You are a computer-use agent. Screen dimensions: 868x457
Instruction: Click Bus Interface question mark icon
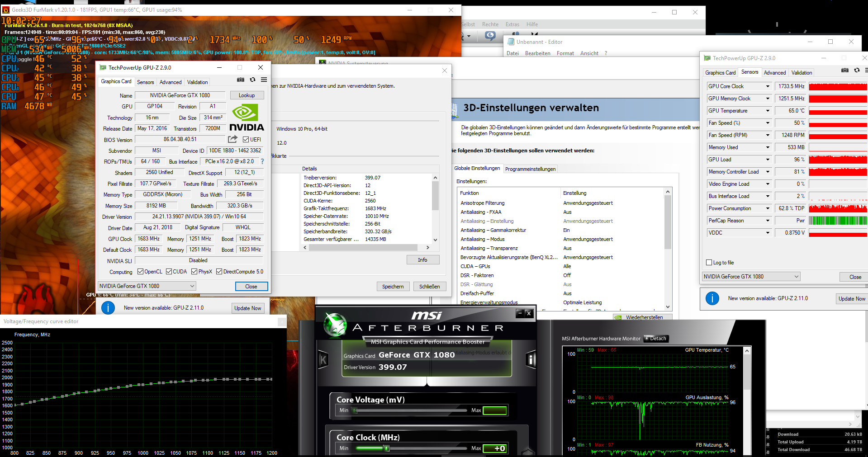[262, 161]
